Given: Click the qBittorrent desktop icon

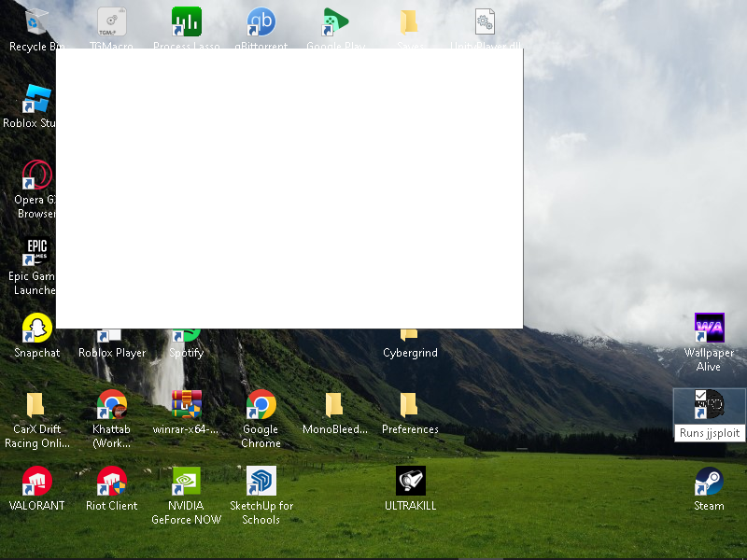Looking at the screenshot, I should point(261,21).
